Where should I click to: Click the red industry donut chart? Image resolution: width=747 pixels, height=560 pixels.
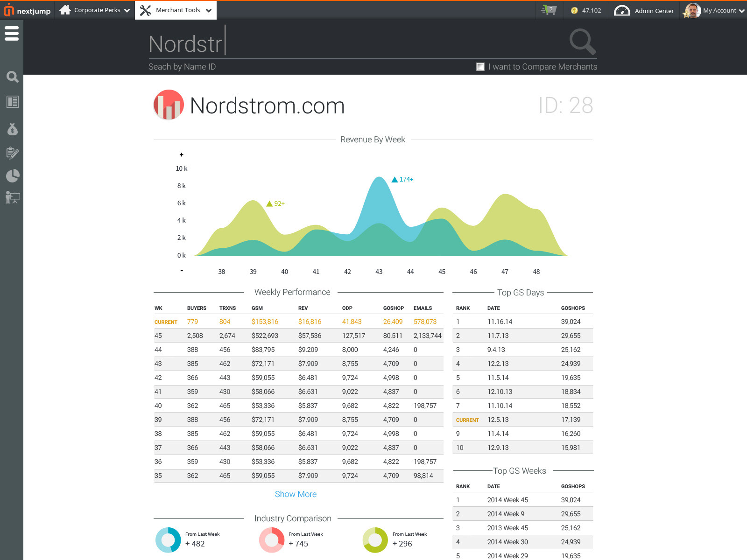[x=272, y=540]
